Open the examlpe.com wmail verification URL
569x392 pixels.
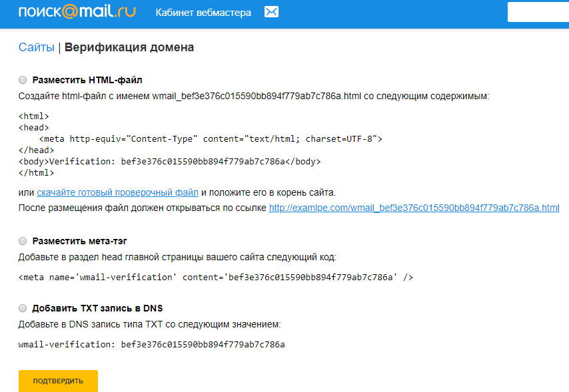pyautogui.click(x=414, y=208)
